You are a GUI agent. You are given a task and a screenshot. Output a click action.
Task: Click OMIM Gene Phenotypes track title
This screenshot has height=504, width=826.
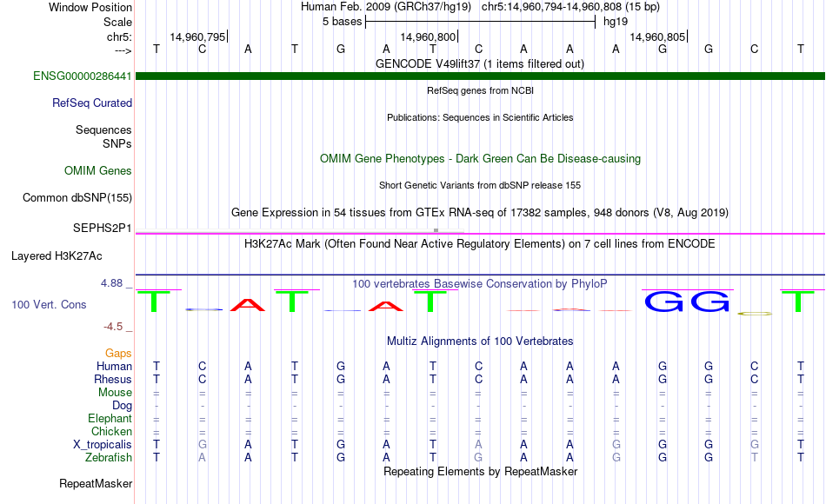pyautogui.click(x=480, y=158)
